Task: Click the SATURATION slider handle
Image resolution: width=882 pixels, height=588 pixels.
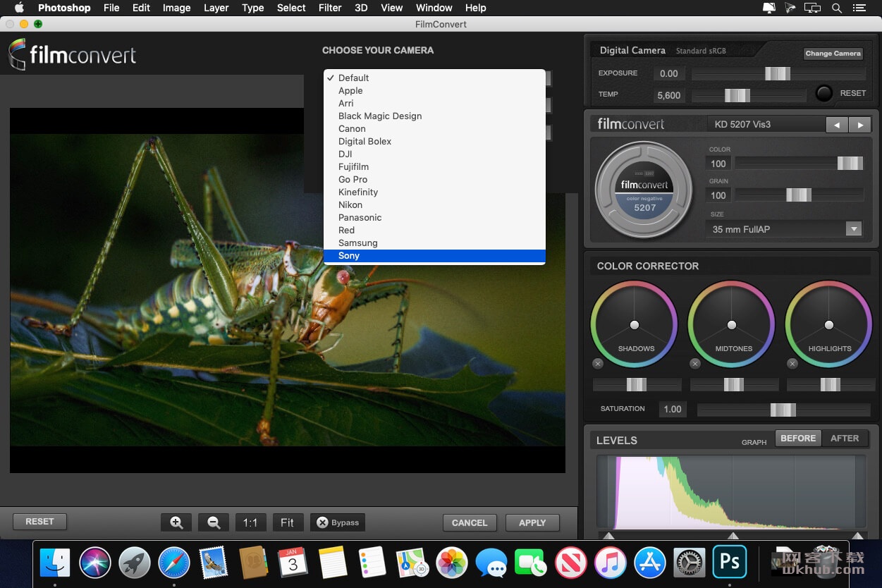Action: coord(783,410)
